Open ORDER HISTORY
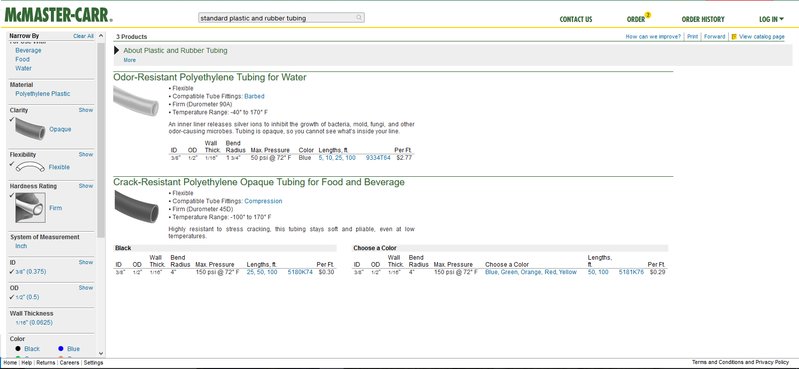This screenshot has height=369, width=799. coord(703,19)
